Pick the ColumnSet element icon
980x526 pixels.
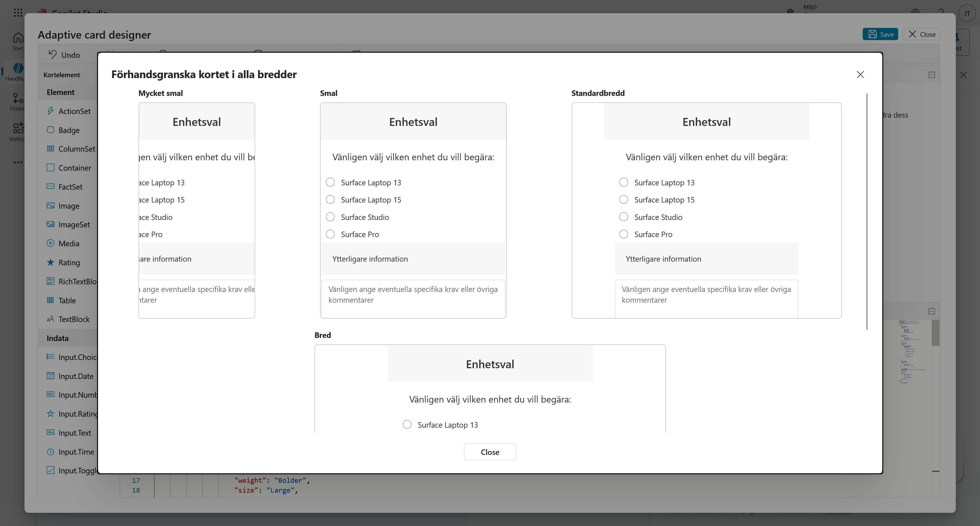[50, 148]
